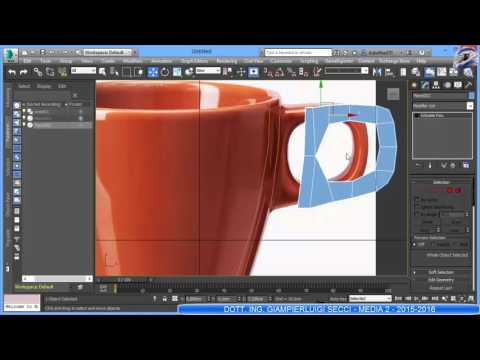480x360 pixels.
Task: Select the Multi preview selection radio
Action: coord(456,244)
